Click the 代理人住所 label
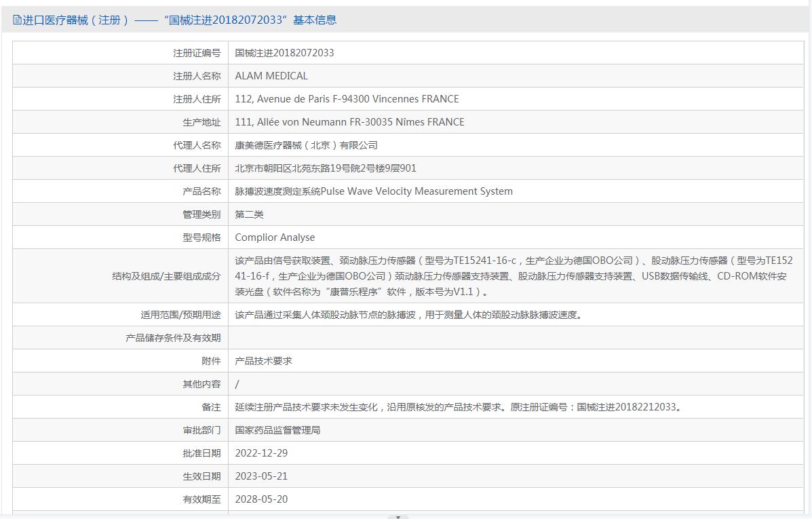812x519 pixels. coord(197,168)
